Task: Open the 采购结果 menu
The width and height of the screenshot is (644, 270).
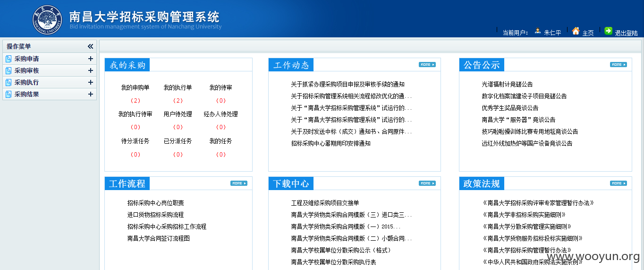Action: tap(27, 94)
